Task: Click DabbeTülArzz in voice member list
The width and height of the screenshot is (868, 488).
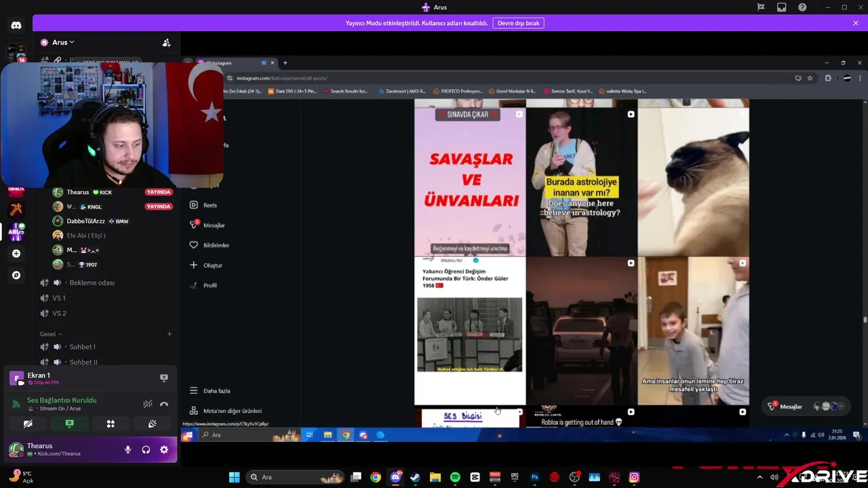Action: tap(85, 221)
